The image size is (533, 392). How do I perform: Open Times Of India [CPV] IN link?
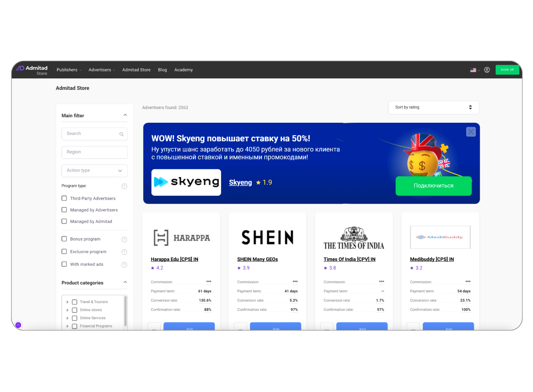349,259
